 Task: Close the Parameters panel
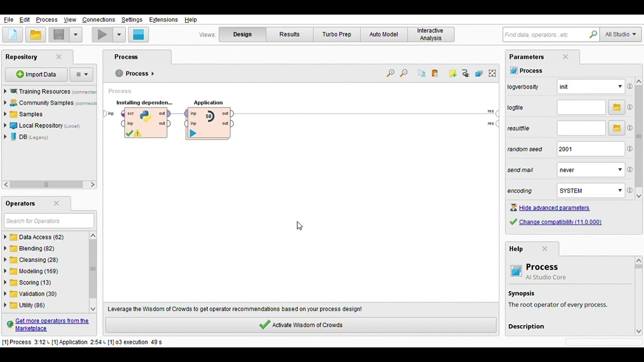(566, 57)
